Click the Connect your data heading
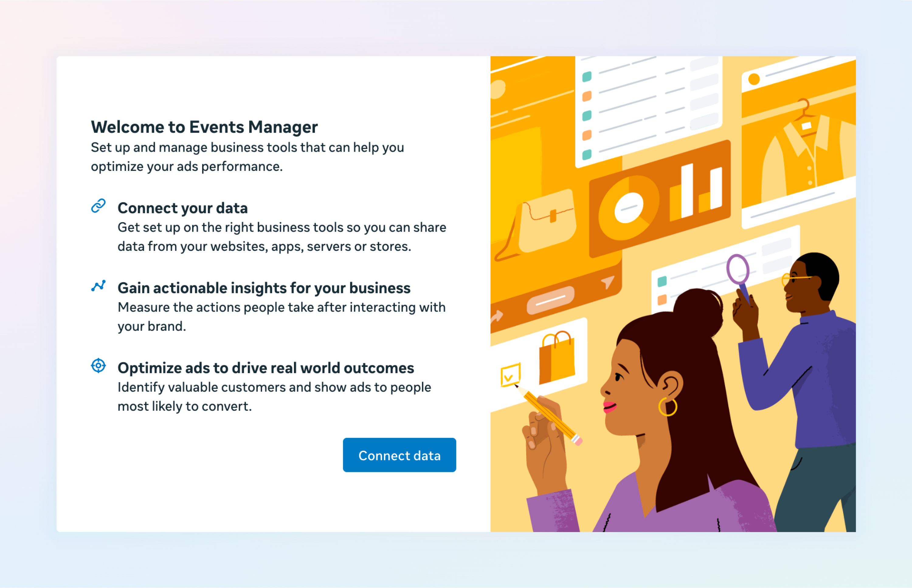Viewport: 912px width, 588px height. (182, 208)
